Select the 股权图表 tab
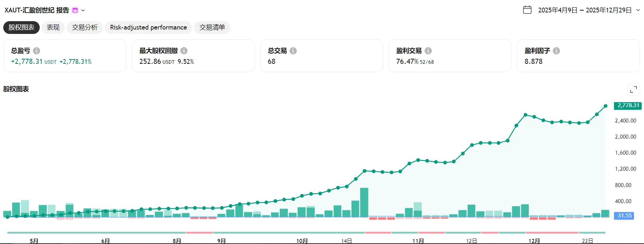Image resolution: width=644 pixels, height=244 pixels. click(21, 27)
